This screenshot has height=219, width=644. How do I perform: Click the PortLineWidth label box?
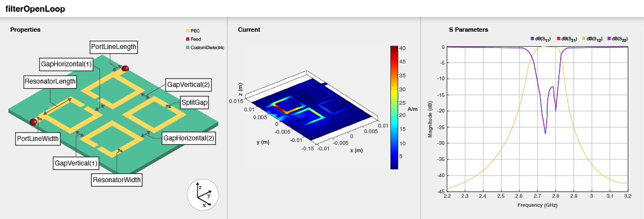[38, 139]
